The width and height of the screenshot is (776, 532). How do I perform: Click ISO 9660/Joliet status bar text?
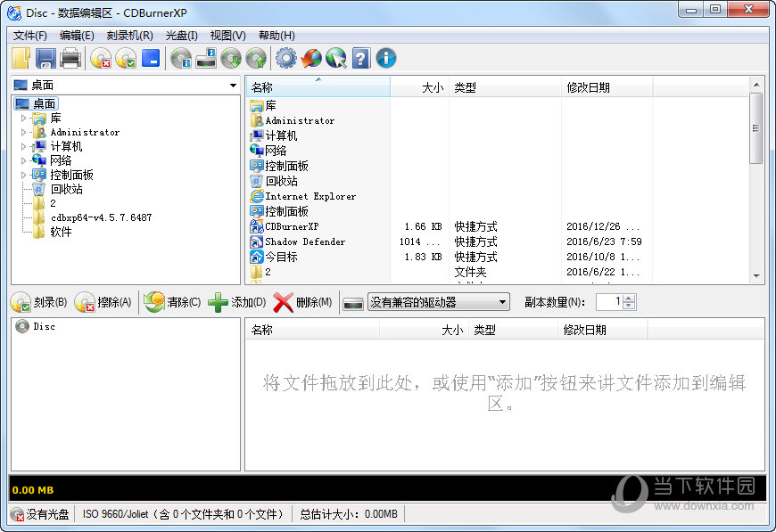point(183,515)
